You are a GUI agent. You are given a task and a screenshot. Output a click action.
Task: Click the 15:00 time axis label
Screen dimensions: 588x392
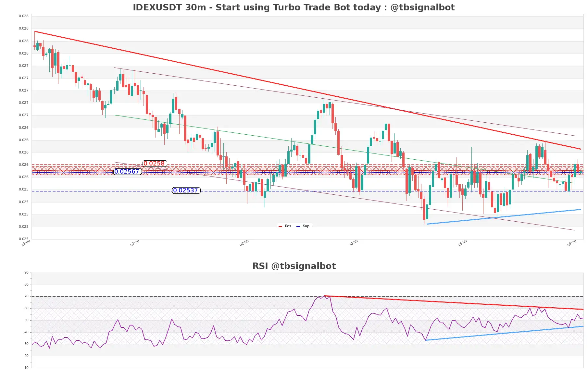pos(462,243)
